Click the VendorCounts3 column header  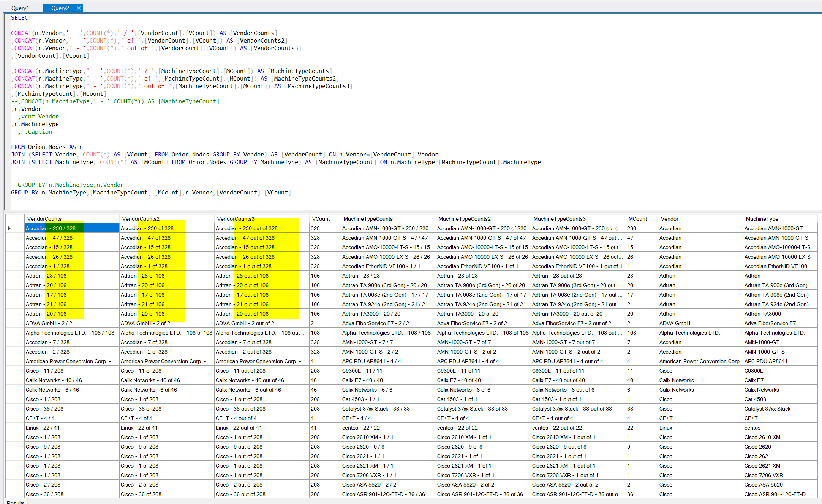236,219
